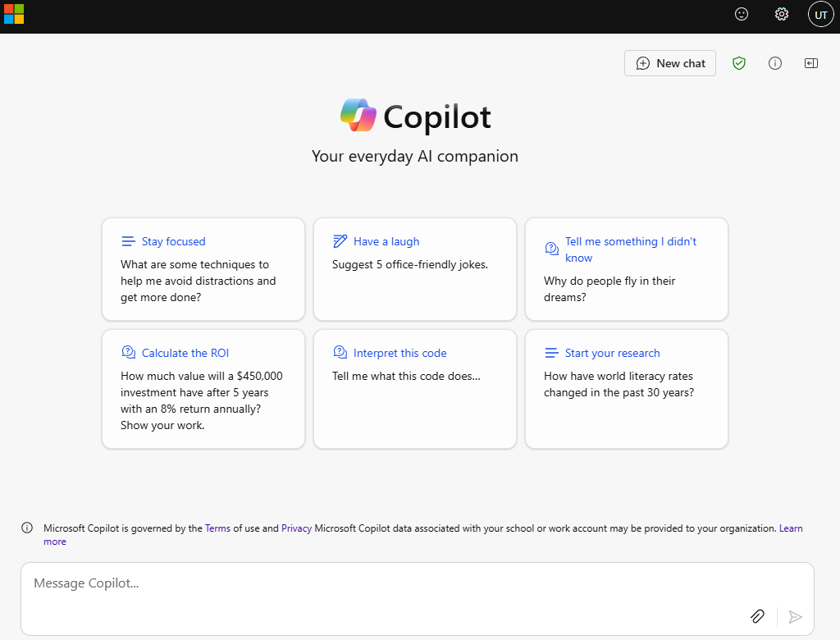Start a New chat
Viewport: 840px width, 640px height.
(x=669, y=63)
